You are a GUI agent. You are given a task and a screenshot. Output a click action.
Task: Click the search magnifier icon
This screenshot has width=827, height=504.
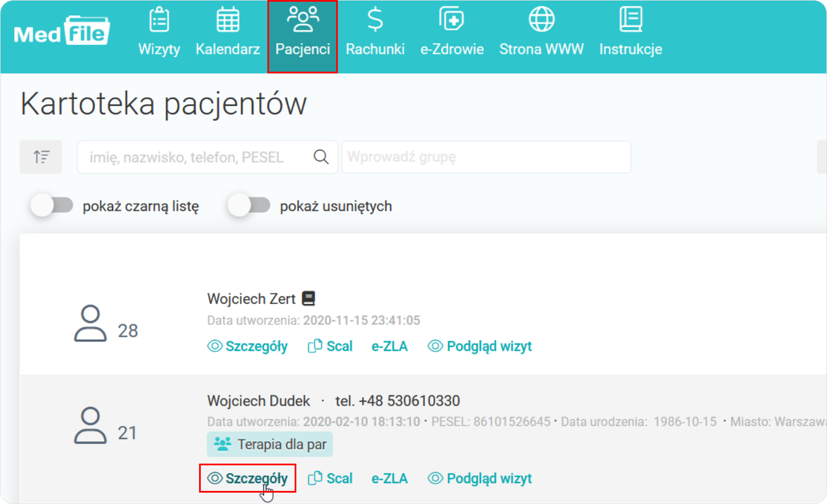321,157
